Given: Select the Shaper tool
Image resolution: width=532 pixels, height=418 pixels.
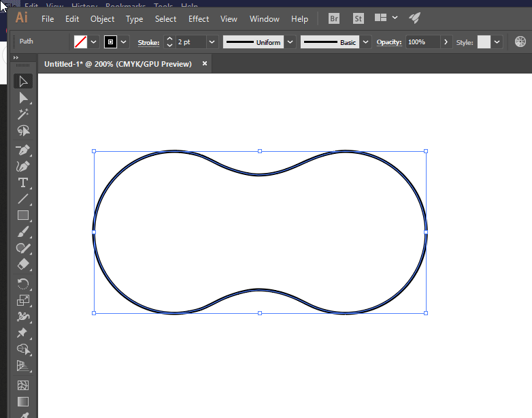Looking at the screenshot, I should [23, 248].
